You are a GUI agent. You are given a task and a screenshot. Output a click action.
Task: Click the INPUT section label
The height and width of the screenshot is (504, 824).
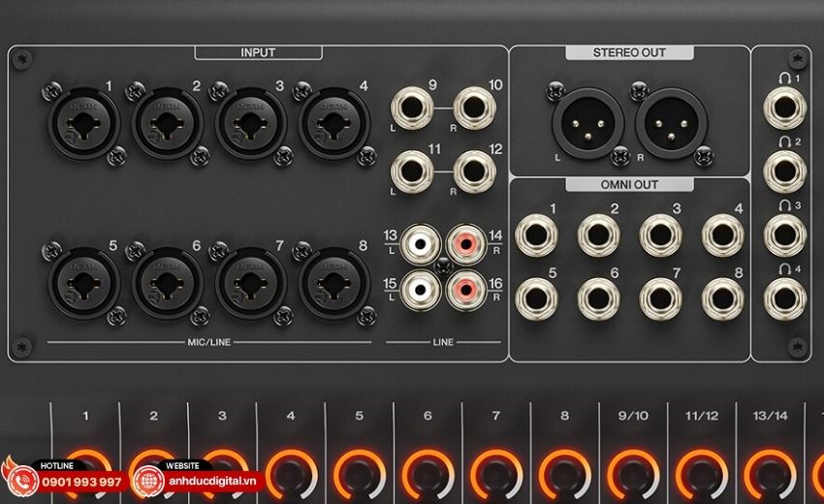click(x=258, y=52)
